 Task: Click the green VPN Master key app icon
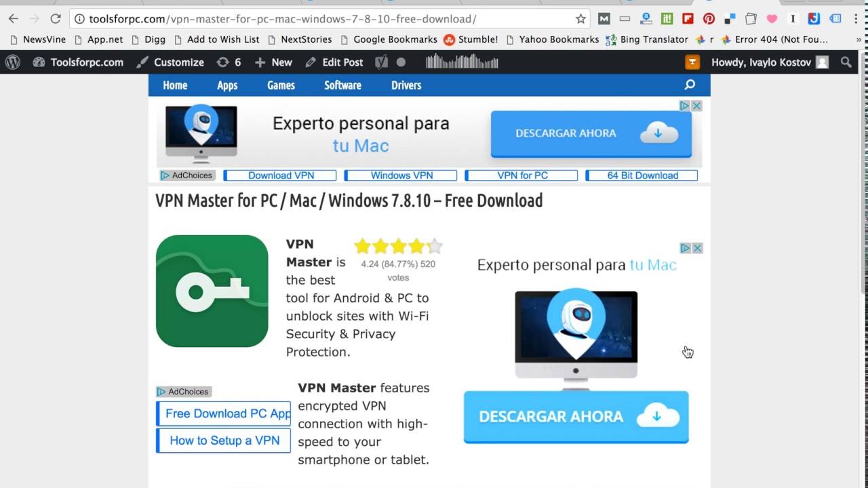coord(212,291)
